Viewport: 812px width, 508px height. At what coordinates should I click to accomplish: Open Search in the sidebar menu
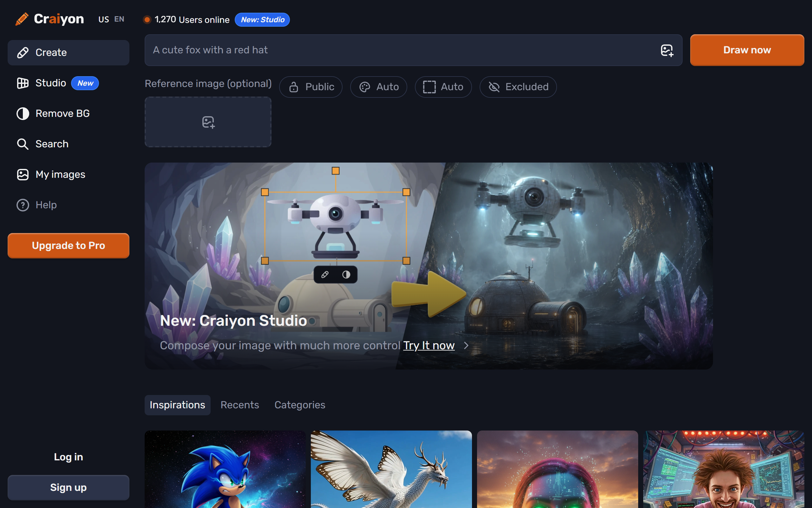tap(69, 144)
